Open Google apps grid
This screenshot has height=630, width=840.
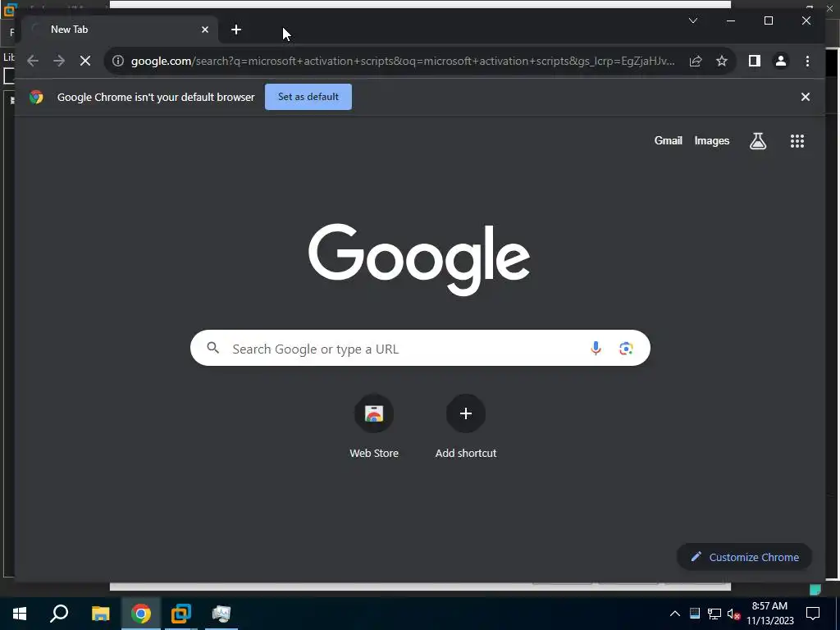click(x=797, y=141)
